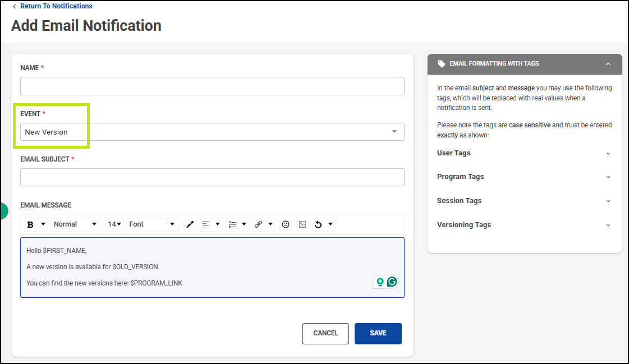Open the Normal paragraph style dropdown
The image size is (629, 364).
pos(76,224)
